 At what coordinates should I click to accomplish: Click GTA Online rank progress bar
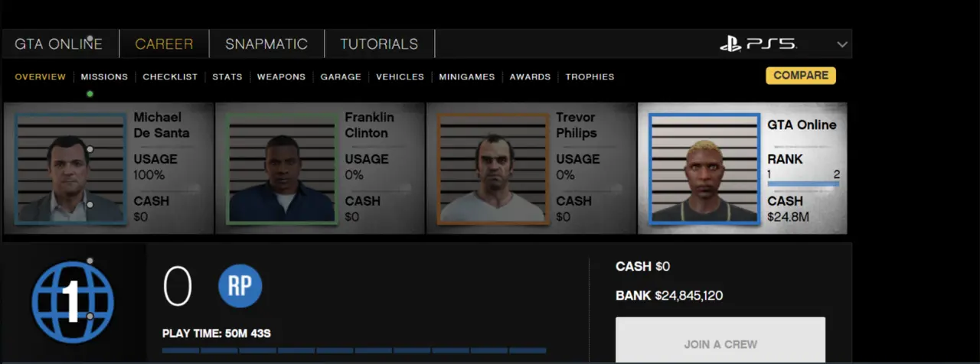tap(803, 184)
